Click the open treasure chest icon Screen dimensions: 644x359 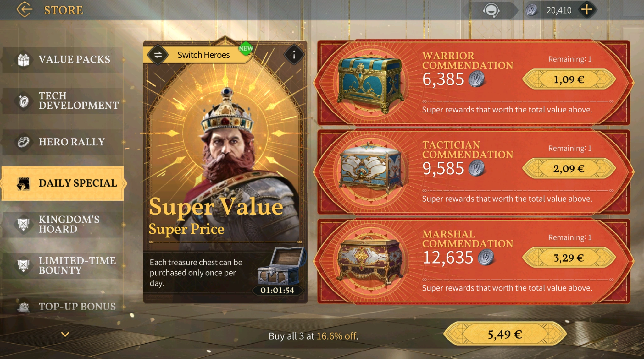coord(281,266)
